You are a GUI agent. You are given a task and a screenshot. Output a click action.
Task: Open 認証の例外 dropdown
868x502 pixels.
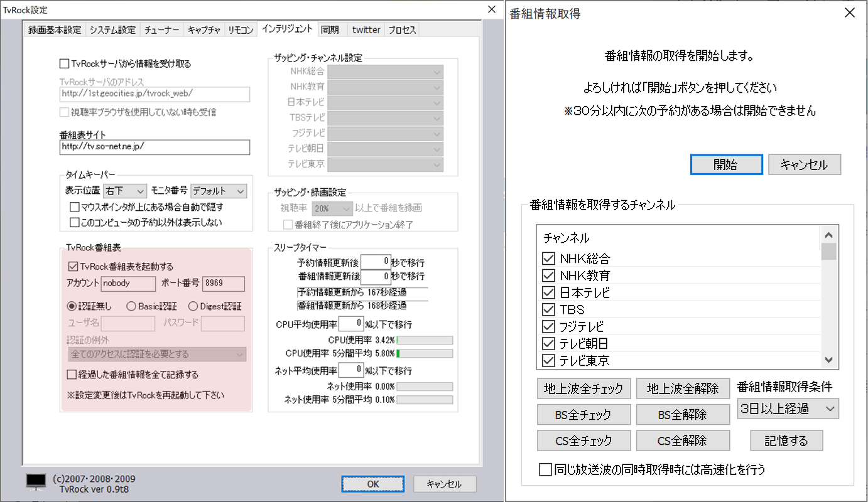click(x=157, y=355)
